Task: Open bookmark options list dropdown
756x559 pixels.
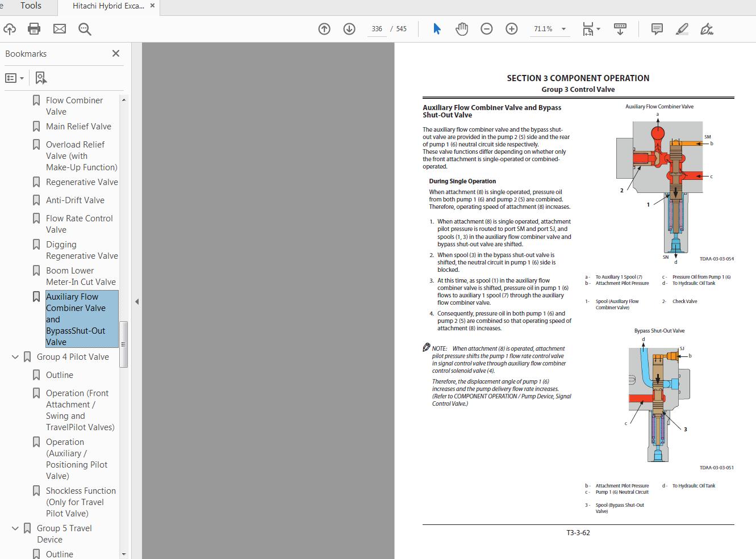Action: pyautogui.click(x=15, y=78)
